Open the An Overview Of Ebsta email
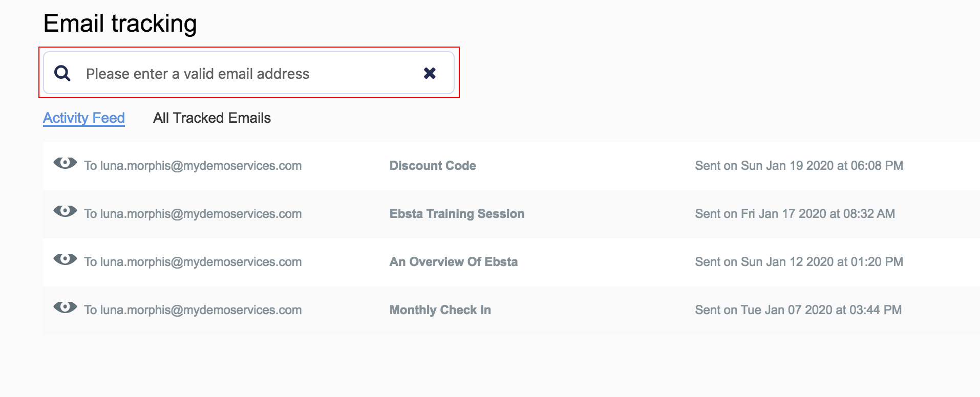 click(x=453, y=262)
